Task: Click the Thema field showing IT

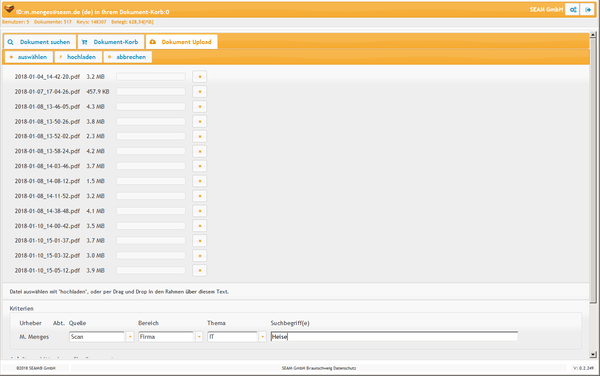Action: [x=232, y=337]
